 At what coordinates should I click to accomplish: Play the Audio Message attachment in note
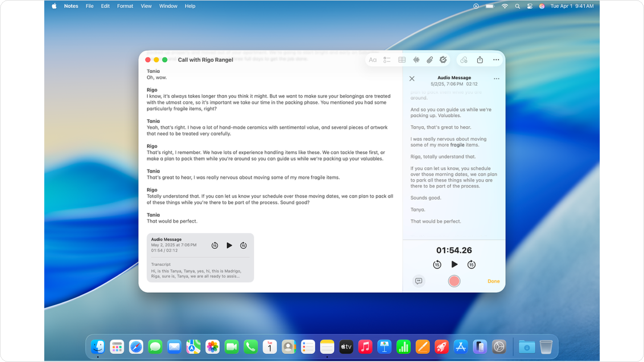pos(229,245)
